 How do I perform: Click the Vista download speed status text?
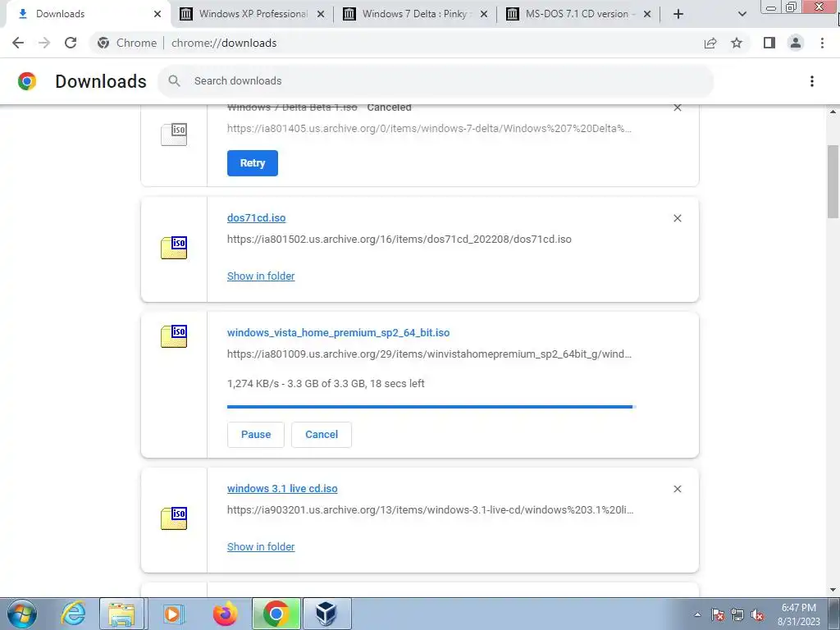326,384
